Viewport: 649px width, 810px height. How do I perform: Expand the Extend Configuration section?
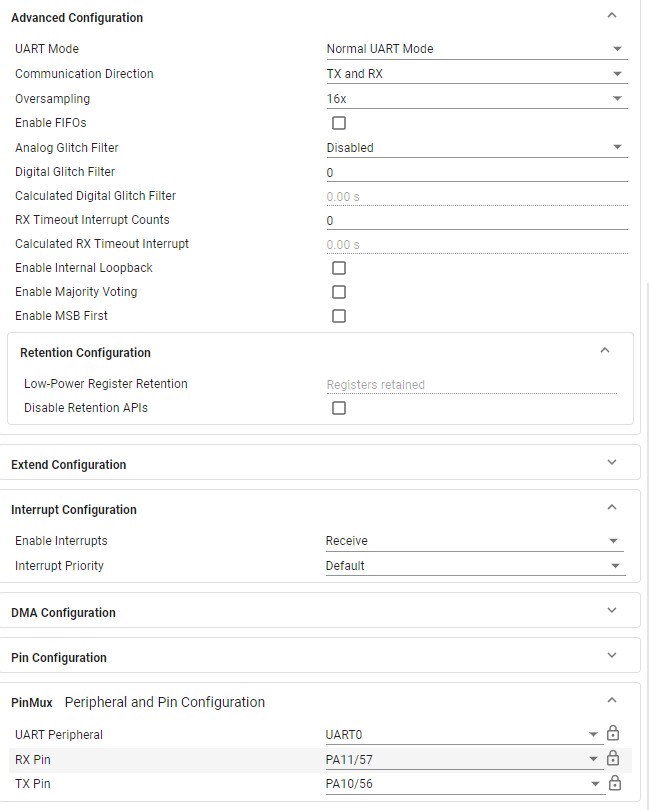(x=612, y=462)
